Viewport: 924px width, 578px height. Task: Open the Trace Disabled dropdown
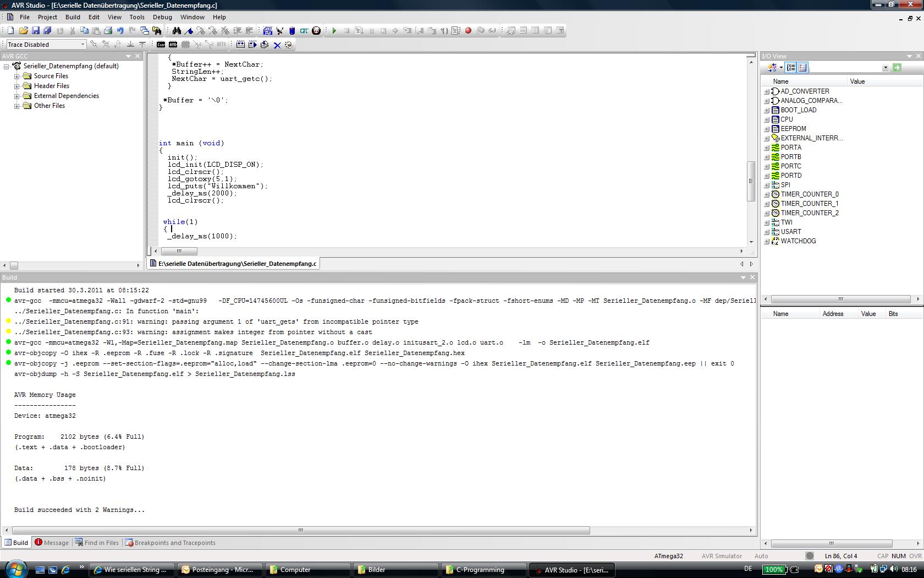tap(82, 45)
